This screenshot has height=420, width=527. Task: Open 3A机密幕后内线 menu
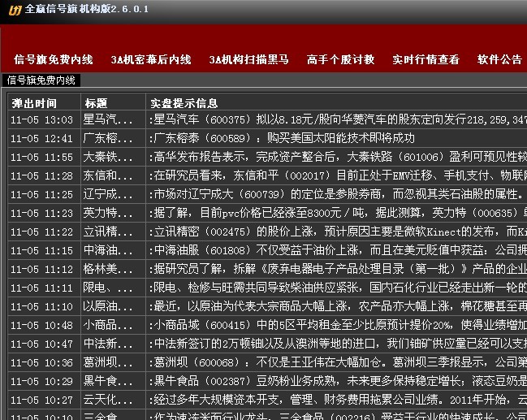tap(151, 59)
